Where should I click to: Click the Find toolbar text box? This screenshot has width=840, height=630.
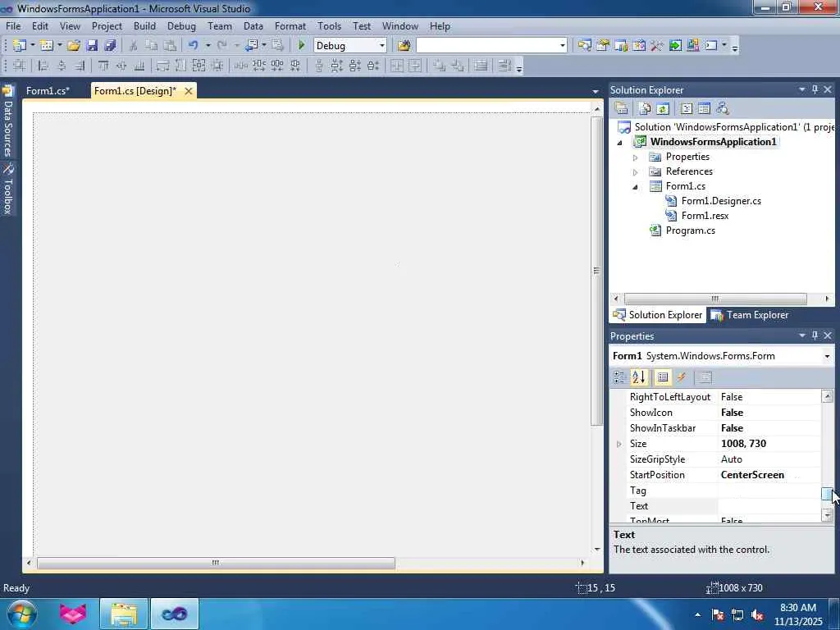(486, 46)
